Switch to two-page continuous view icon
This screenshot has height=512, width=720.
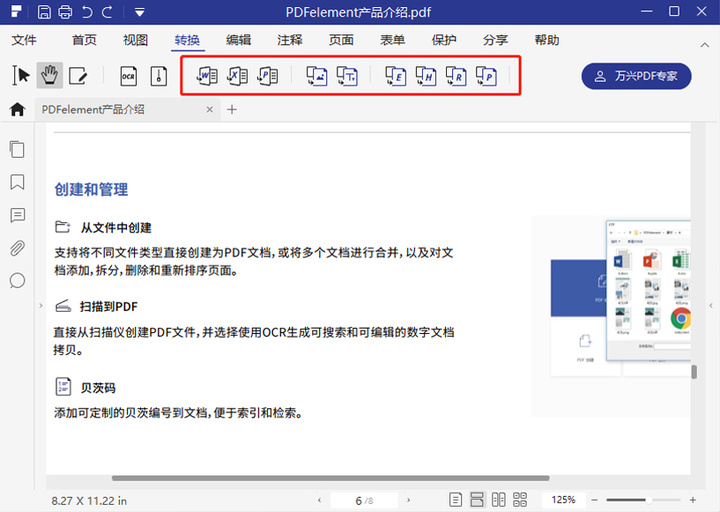point(520,500)
